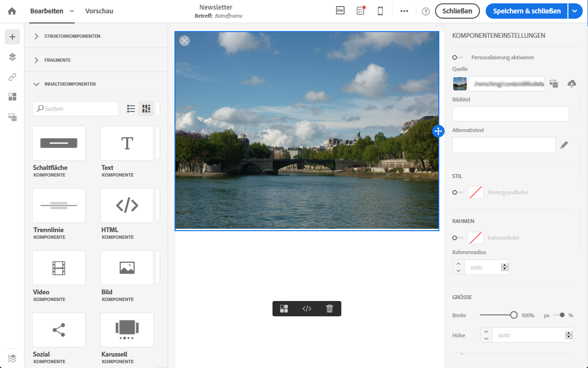Switch to list view of components
This screenshot has width=588, height=368.
point(131,109)
